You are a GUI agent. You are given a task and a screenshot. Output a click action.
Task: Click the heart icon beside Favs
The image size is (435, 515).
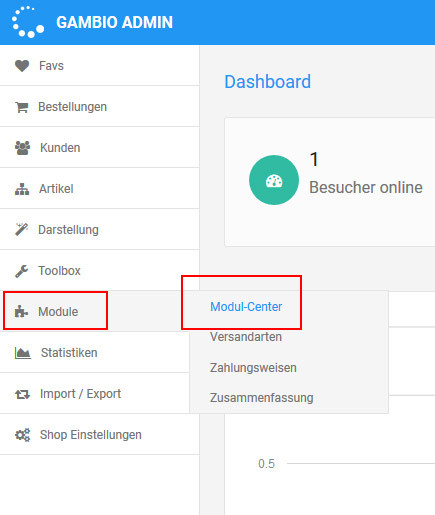tap(22, 66)
